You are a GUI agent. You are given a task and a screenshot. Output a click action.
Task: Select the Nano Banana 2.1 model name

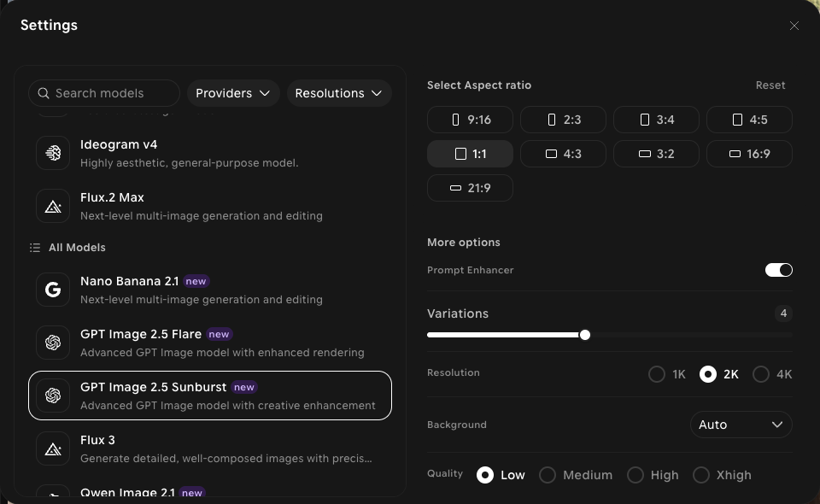129,281
